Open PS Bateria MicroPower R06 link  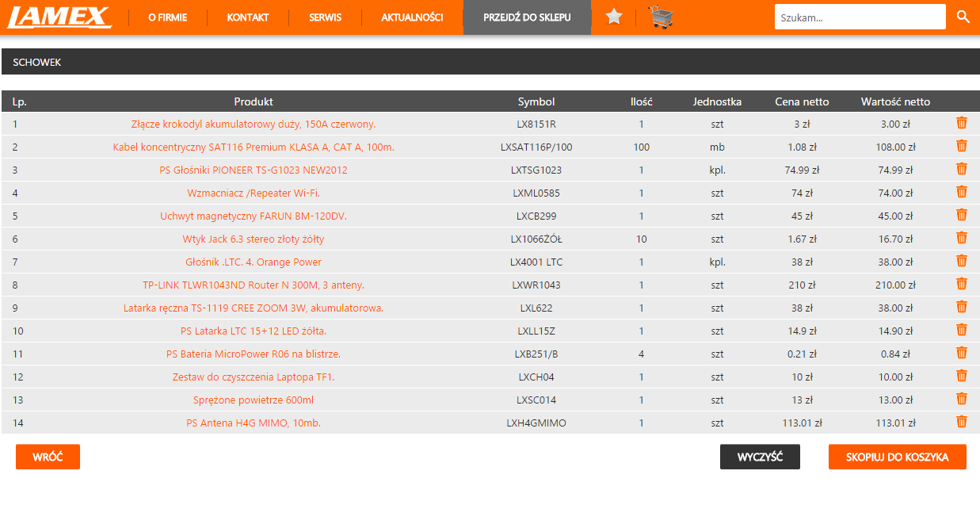(254, 354)
